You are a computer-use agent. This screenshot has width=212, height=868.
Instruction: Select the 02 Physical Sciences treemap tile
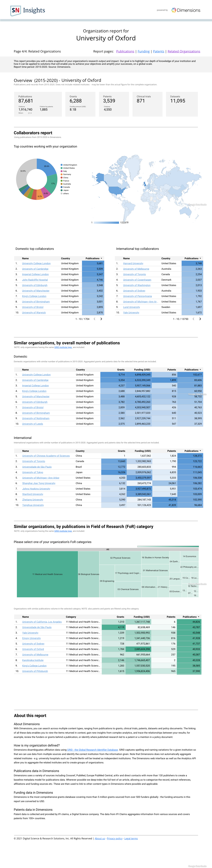(x=120, y=558)
